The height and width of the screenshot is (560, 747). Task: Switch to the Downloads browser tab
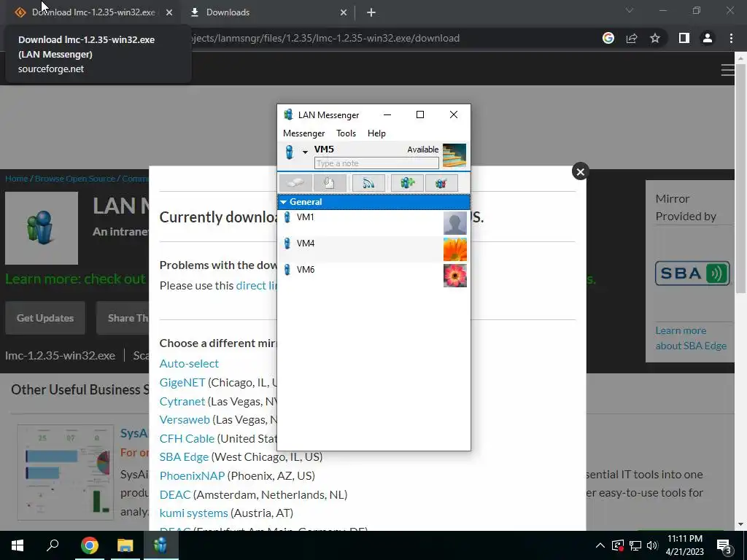(267, 12)
